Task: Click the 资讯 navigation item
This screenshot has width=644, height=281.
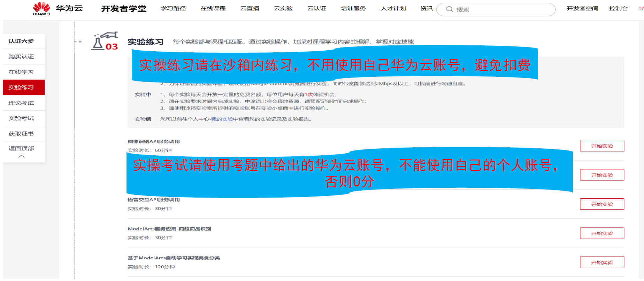Action: click(x=427, y=8)
